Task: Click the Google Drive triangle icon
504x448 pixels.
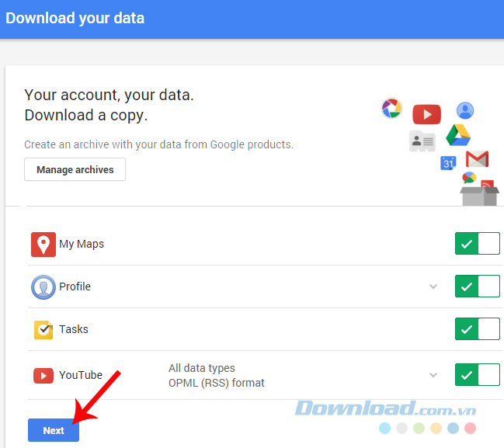Action: tap(458, 135)
